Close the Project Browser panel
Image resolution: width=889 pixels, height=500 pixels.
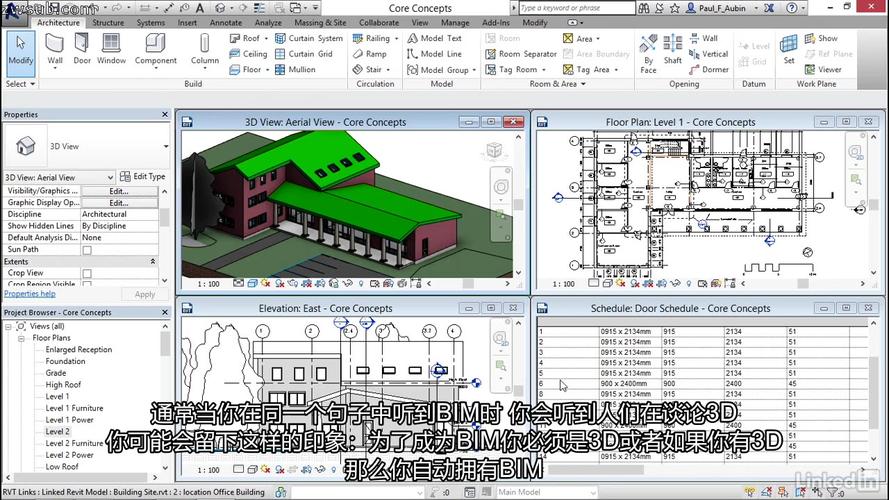tap(165, 312)
